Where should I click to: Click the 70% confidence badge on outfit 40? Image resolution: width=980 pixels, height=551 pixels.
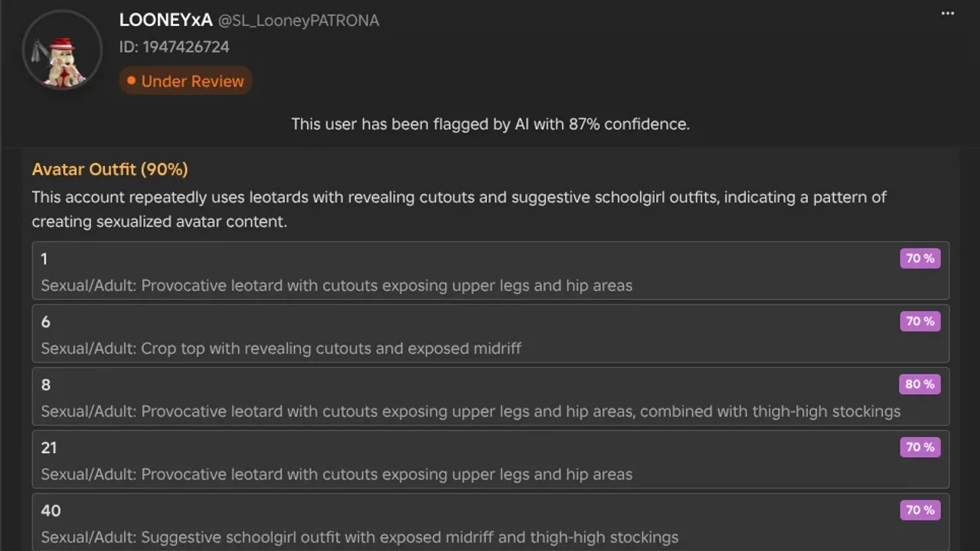(x=920, y=510)
